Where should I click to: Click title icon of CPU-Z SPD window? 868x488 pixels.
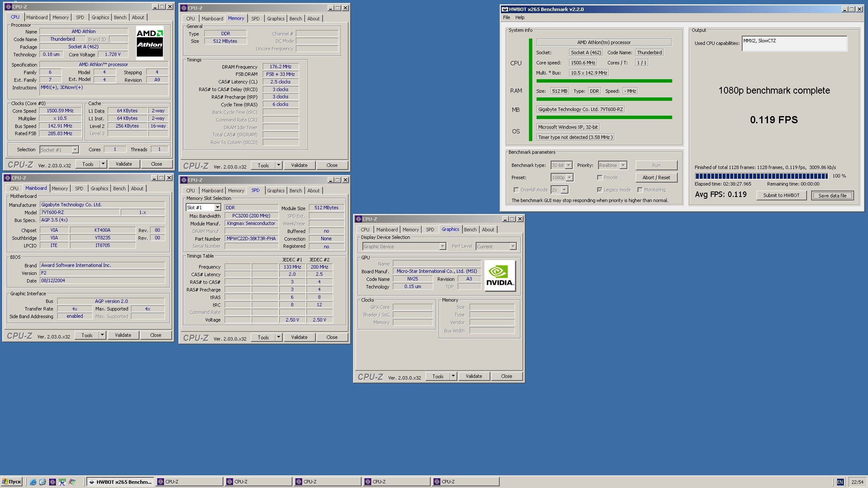pyautogui.click(x=184, y=180)
